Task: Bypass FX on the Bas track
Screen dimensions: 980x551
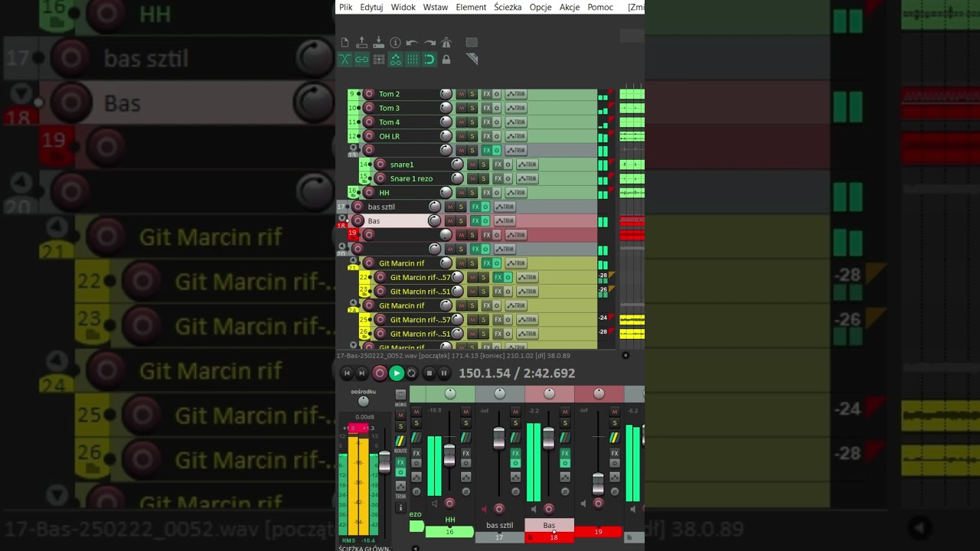Action: pos(485,221)
